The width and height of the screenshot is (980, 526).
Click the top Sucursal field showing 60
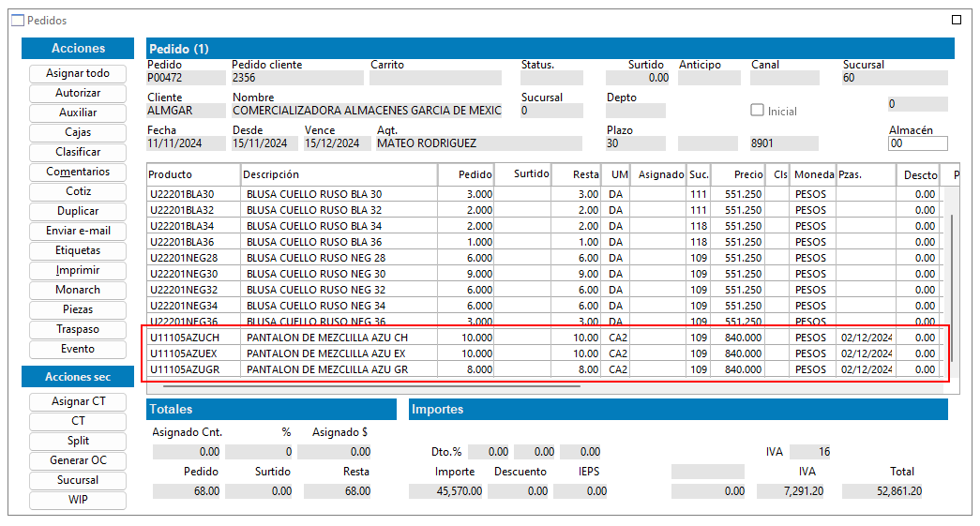pyautogui.click(x=895, y=78)
